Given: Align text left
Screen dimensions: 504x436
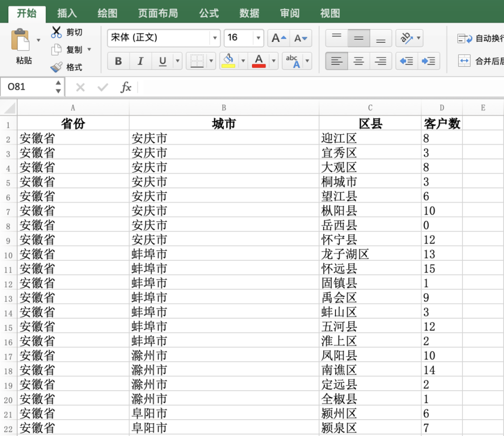Looking at the screenshot, I should tap(336, 61).
